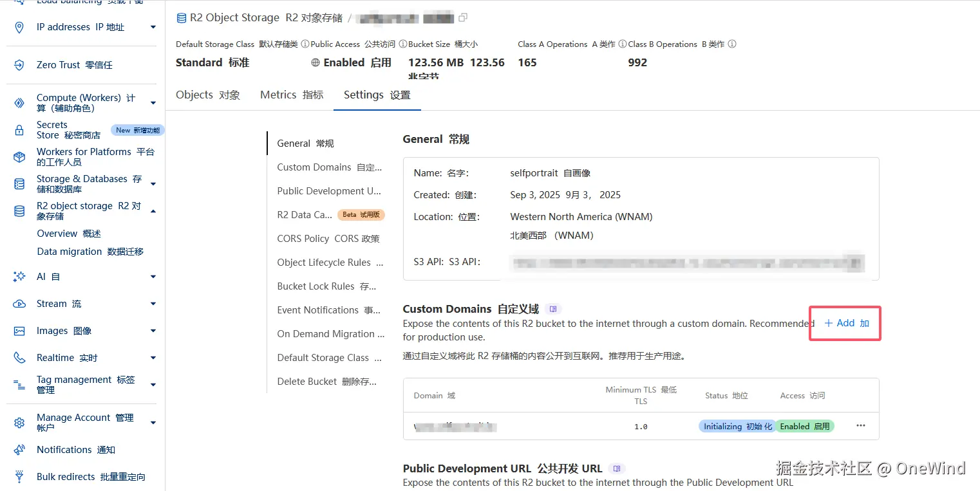The height and width of the screenshot is (491, 980).
Task: Open Zero Trust from the sidebar
Action: coord(75,65)
